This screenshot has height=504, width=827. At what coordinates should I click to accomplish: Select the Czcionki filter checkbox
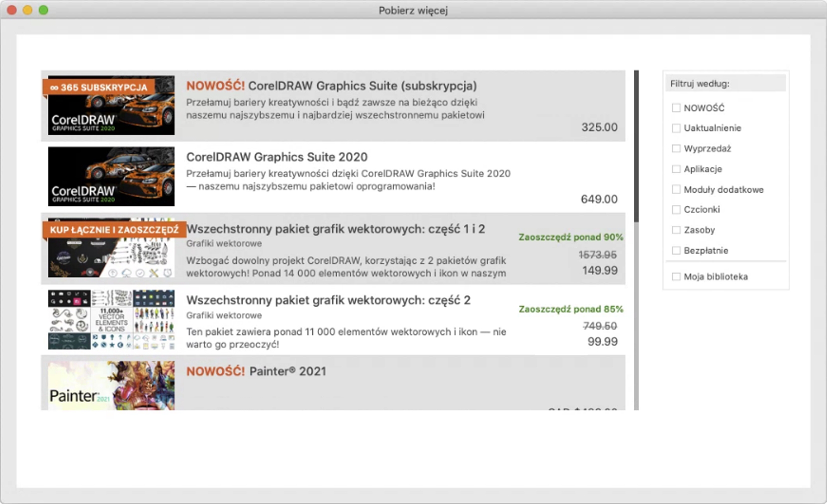[x=676, y=209]
